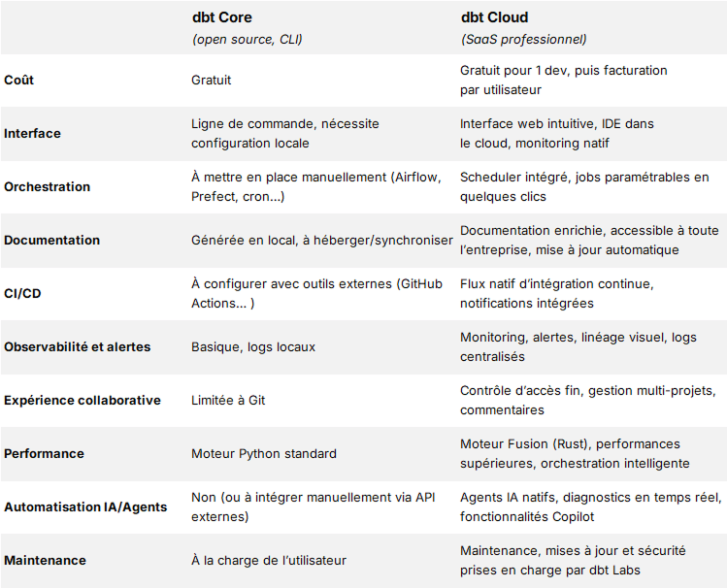Image resolution: width=727 pixels, height=588 pixels.
Task: Click the "dbt Cloud" column header
Action: coord(496,17)
